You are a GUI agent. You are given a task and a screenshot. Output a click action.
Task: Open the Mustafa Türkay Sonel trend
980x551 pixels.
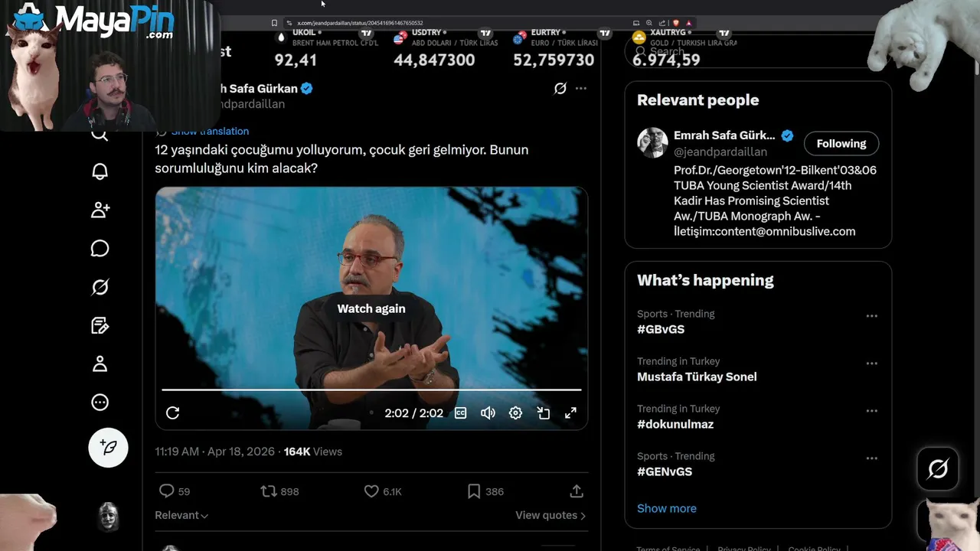[x=697, y=377]
